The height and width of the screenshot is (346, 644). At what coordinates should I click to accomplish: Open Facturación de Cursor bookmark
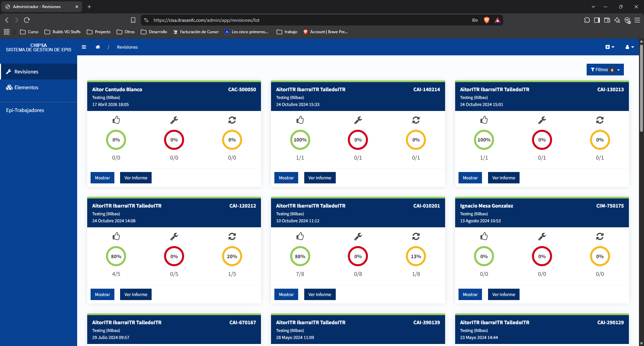click(x=196, y=32)
